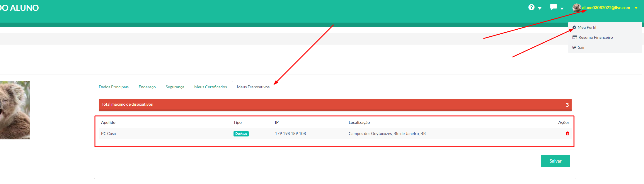Expand the help dropdown arrow
Image resolution: width=644 pixels, height=184 pixels.
point(540,9)
